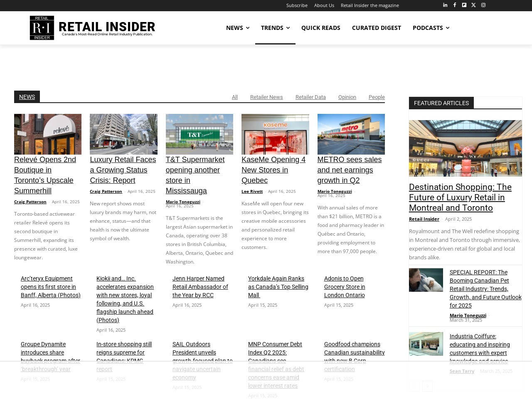This screenshot has height=399, width=532.
Task: Select the All news filter tab
Action: click(235, 97)
